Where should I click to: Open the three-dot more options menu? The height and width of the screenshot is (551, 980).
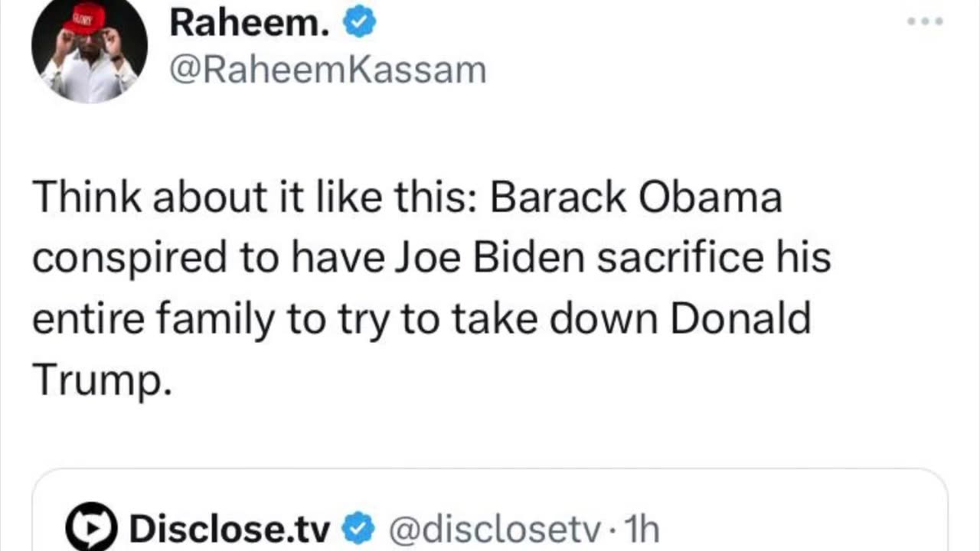coord(925,21)
